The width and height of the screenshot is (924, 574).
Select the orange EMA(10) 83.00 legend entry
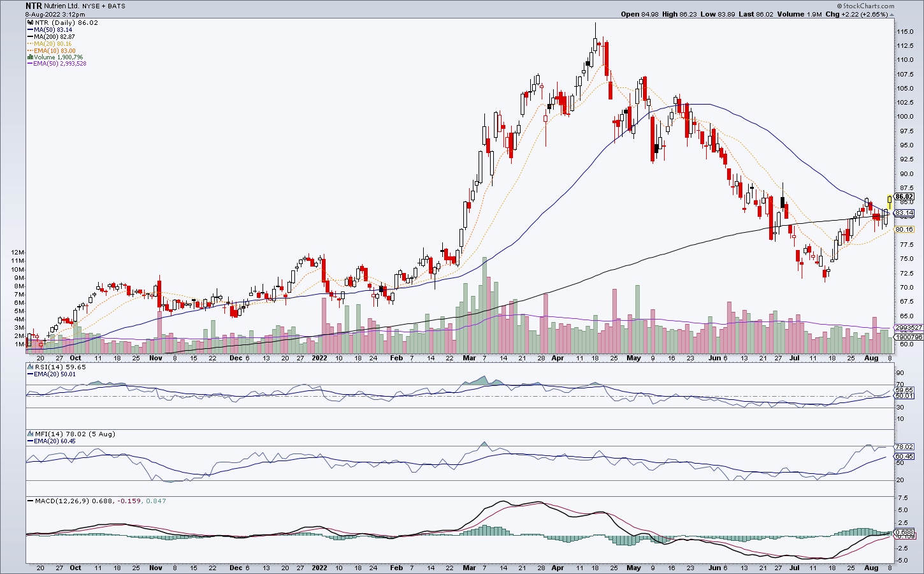(52, 50)
